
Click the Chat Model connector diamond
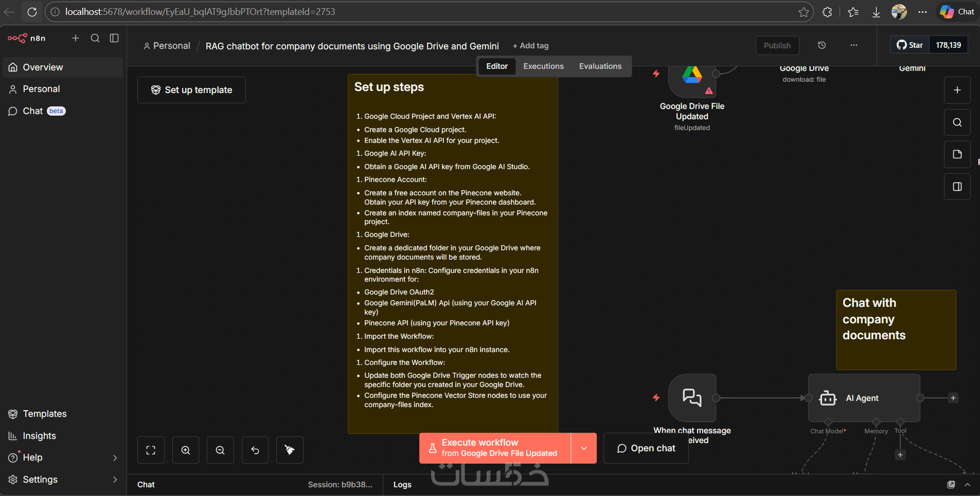click(x=827, y=422)
